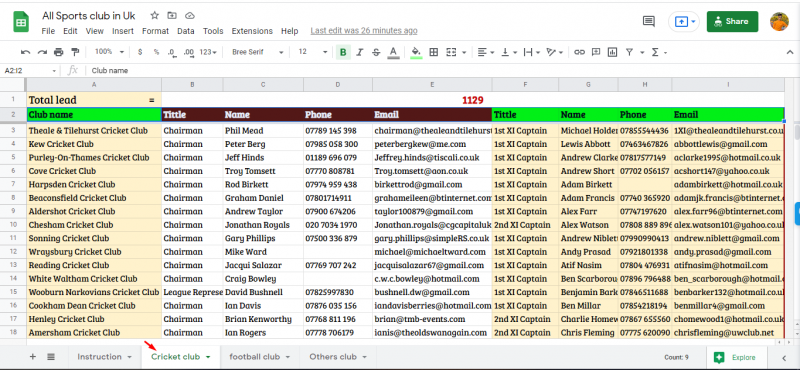Click the Redo arrow icon

click(42, 52)
